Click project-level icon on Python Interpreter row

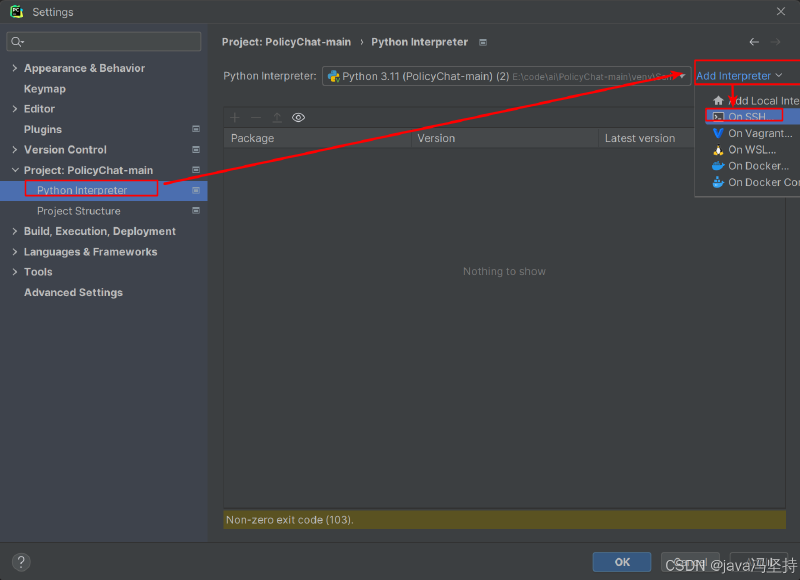[x=196, y=190]
